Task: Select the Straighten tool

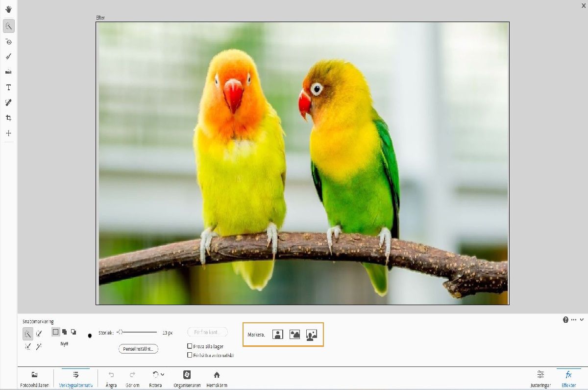Action: point(8,72)
